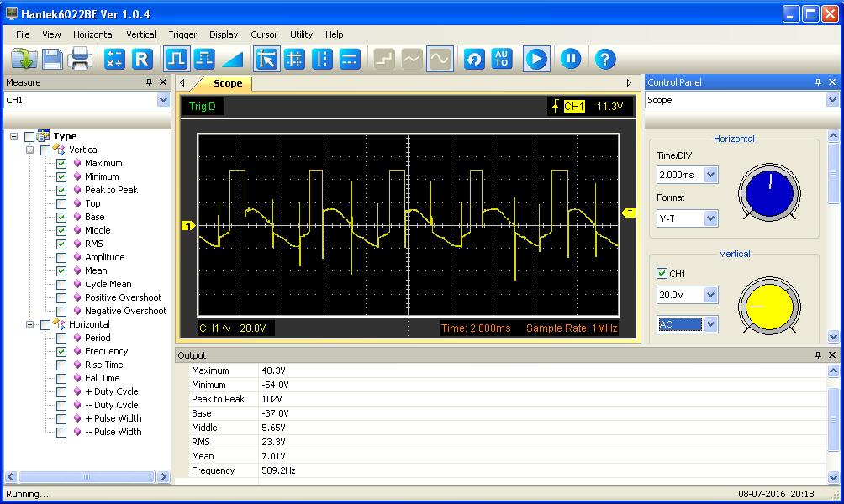
Task: Close the Measure panel
Action: point(163,82)
